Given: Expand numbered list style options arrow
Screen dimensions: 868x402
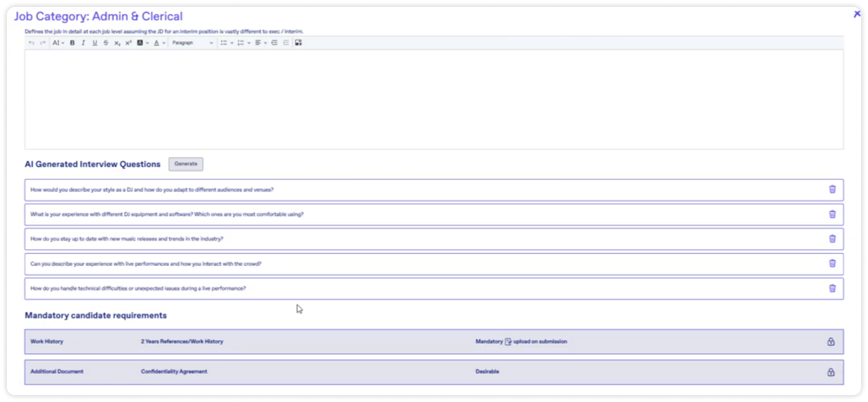Looking at the screenshot, I should coord(249,42).
